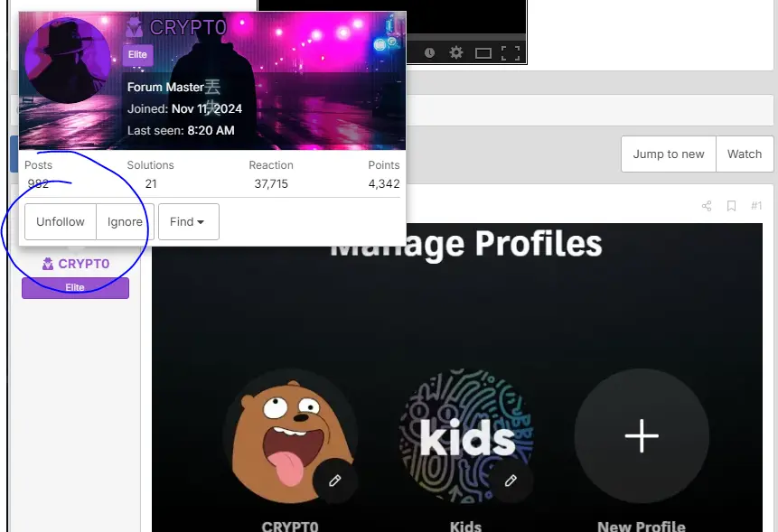Toggle theater mode in the video player
The image size is (778, 532).
[x=483, y=53]
